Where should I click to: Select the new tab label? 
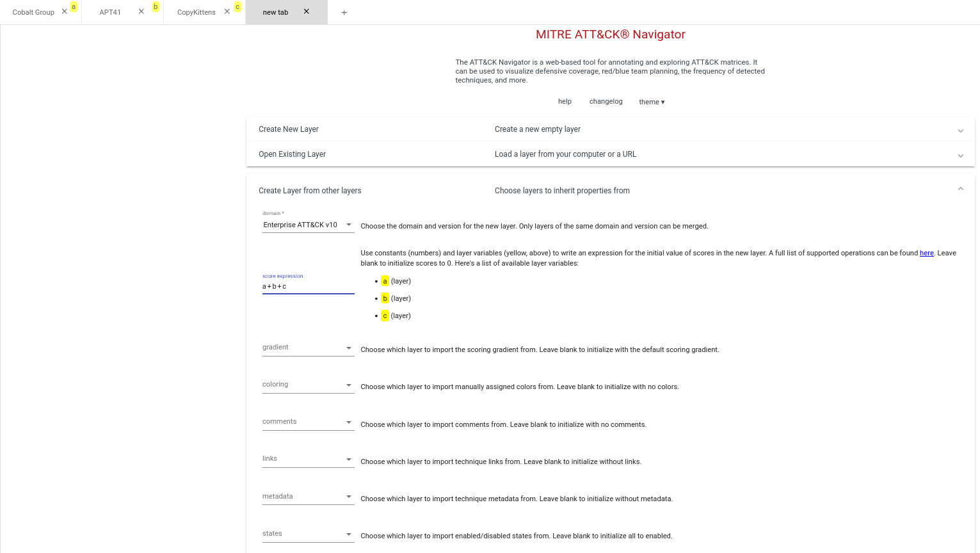pyautogui.click(x=275, y=12)
